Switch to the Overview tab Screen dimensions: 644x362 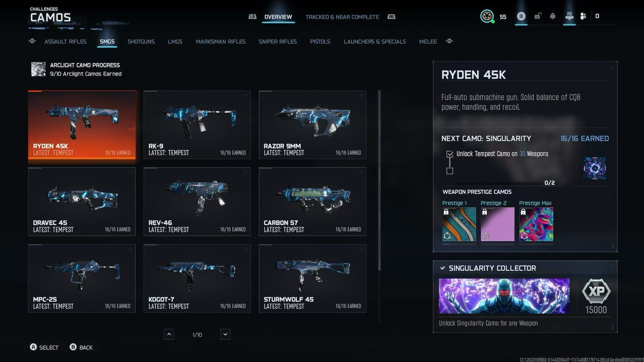(x=278, y=17)
